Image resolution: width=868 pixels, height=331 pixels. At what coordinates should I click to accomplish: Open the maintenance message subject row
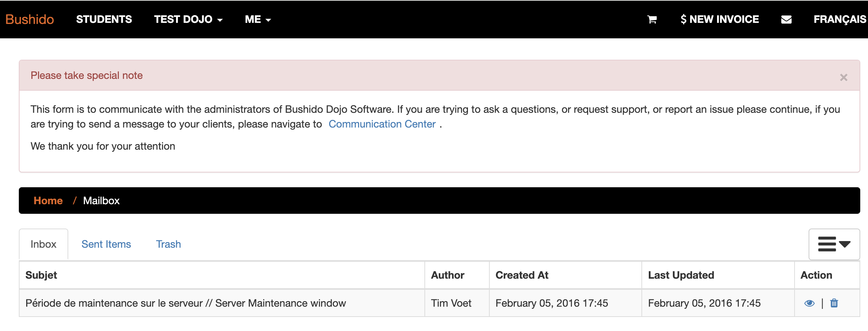coord(186,303)
